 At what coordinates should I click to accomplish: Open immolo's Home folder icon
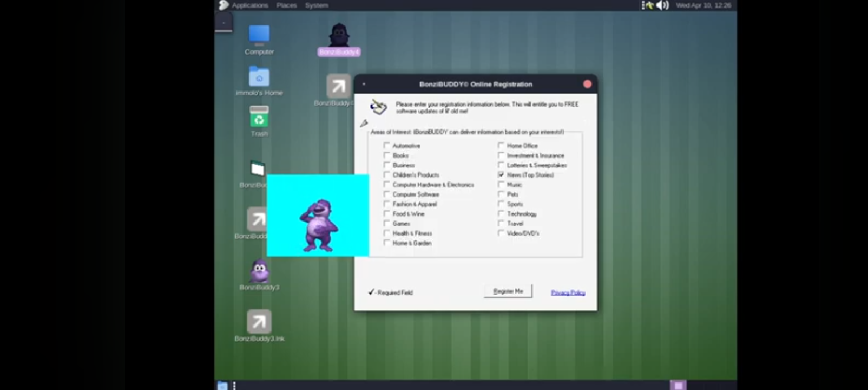(259, 76)
